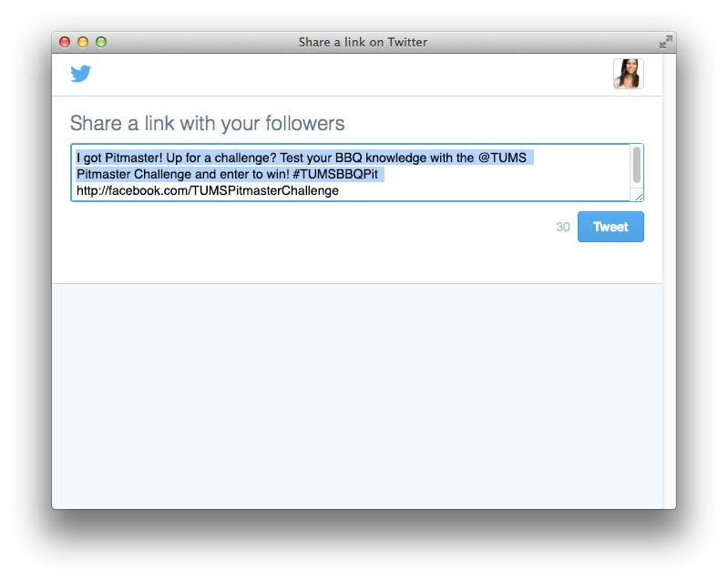Click the text area resize grip
728x581 pixels.
[639, 197]
